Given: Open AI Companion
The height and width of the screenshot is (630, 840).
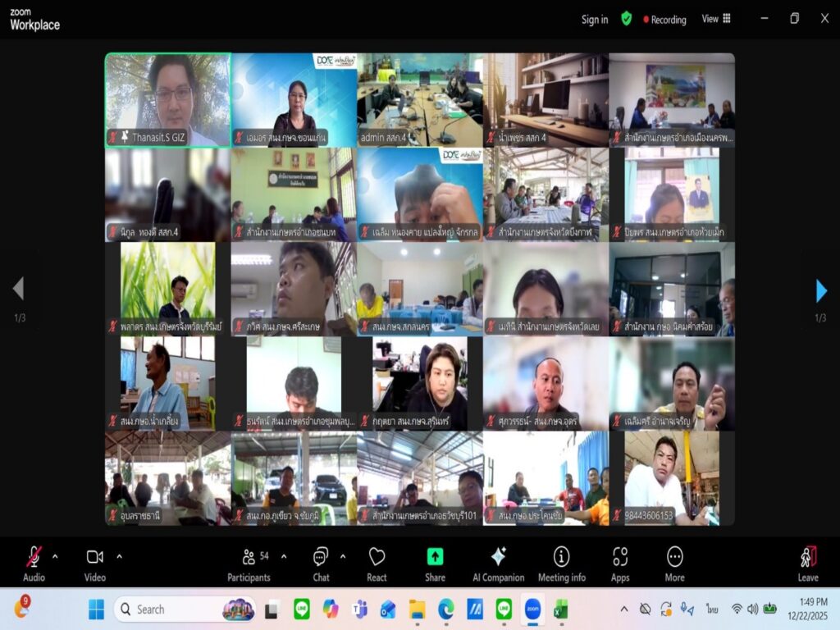Looking at the screenshot, I should [x=498, y=558].
